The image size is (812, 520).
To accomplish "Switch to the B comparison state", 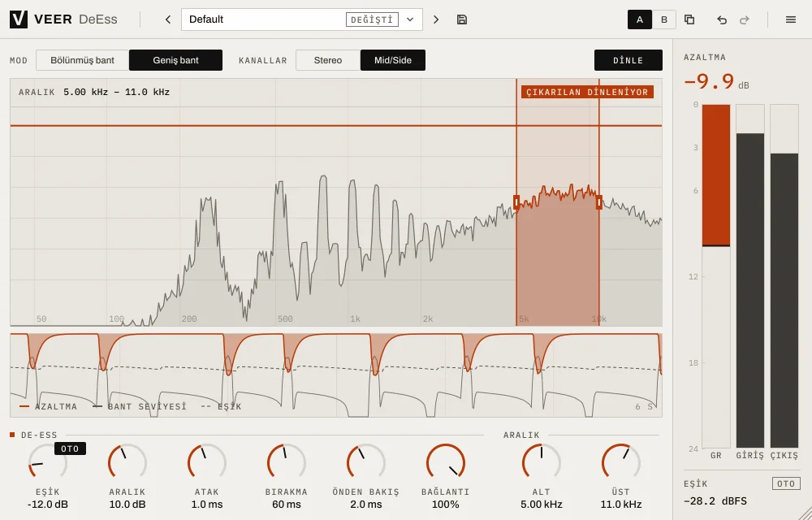I will tap(664, 19).
